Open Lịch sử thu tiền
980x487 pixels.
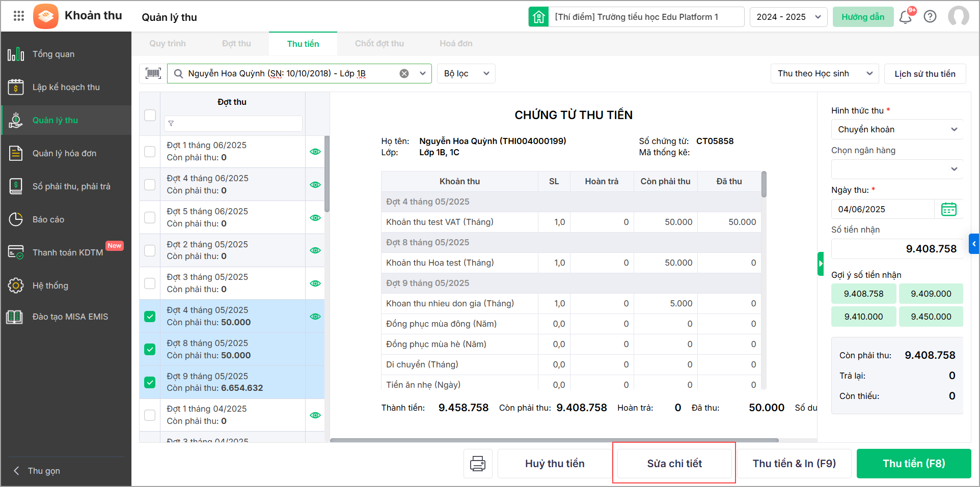(925, 74)
